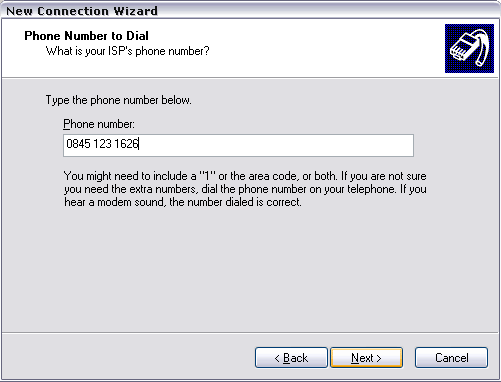
Task: Click typed number 0845 123 1626
Action: click(102, 144)
